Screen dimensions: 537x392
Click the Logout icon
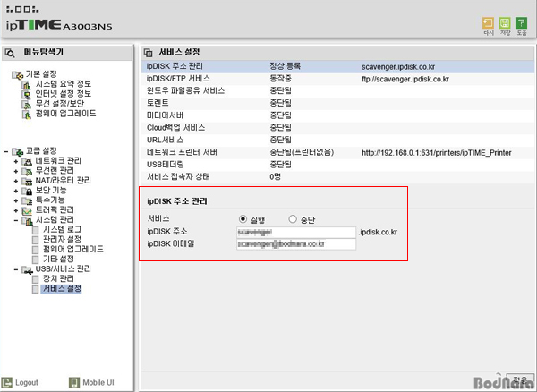tap(7, 382)
